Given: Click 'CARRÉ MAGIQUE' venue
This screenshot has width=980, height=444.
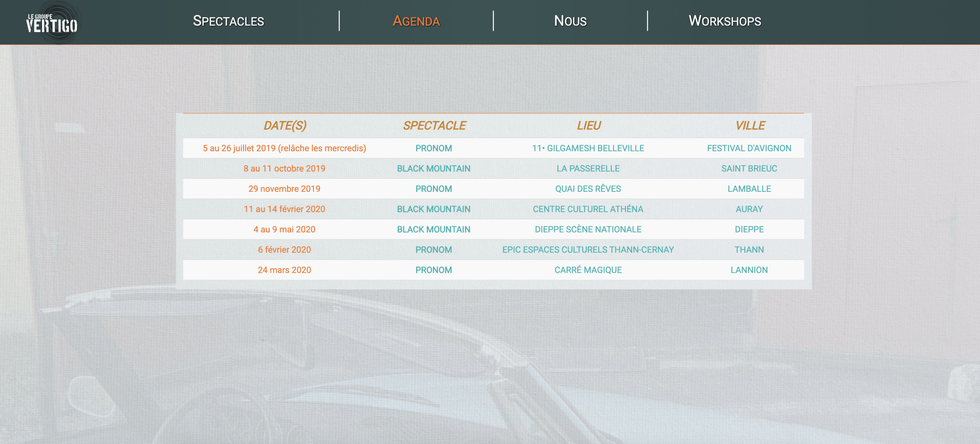Looking at the screenshot, I should (x=588, y=270).
